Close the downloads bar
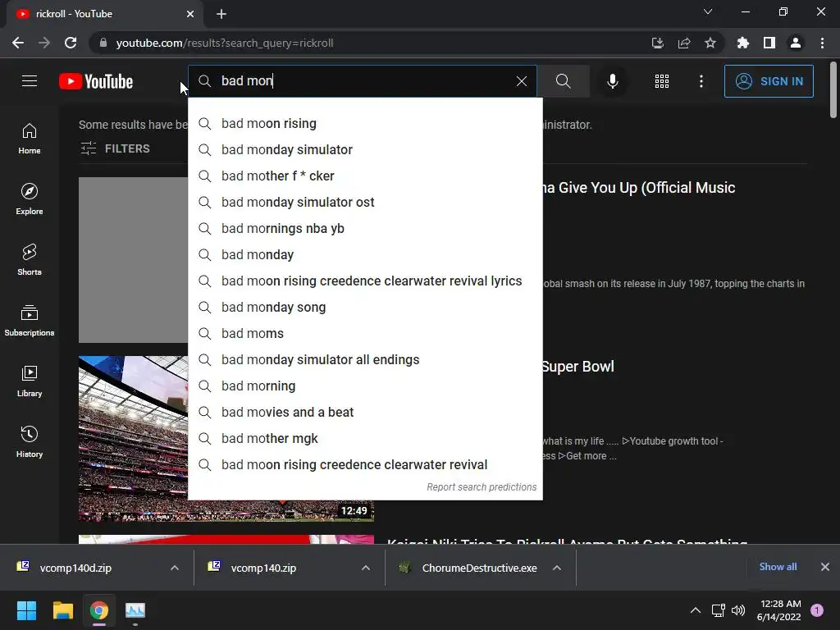840x630 pixels. point(825,567)
